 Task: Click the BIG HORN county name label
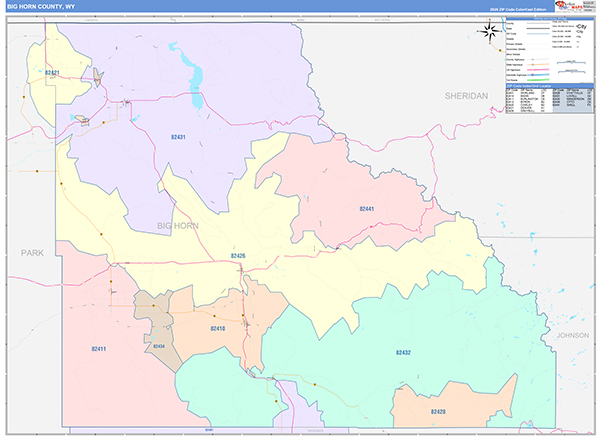click(178, 226)
